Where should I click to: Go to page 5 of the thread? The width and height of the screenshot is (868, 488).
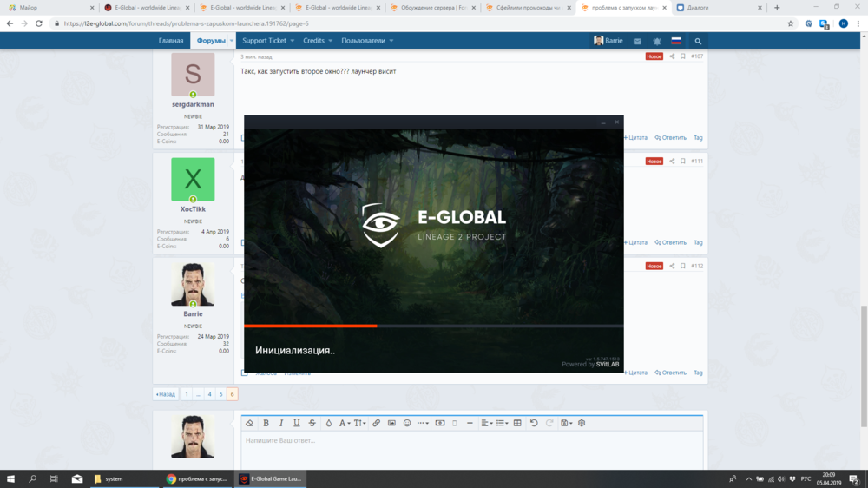coord(220,394)
